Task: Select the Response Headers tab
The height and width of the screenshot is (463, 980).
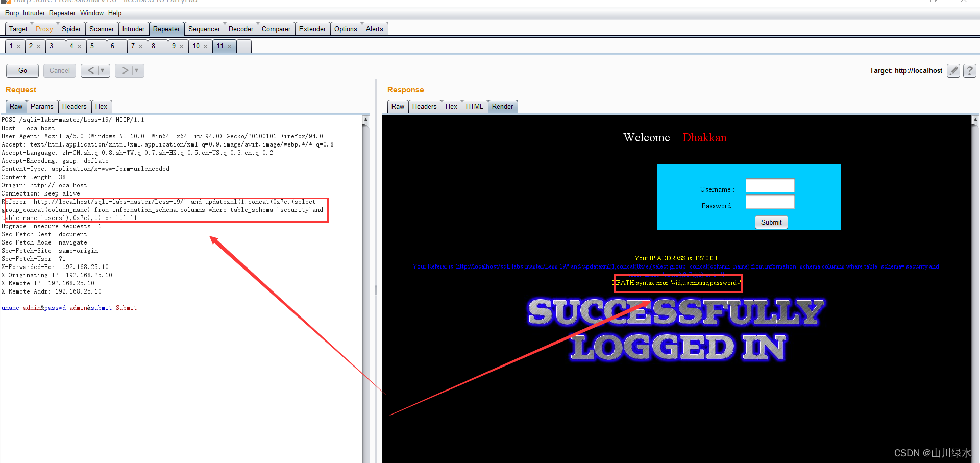Action: click(x=425, y=106)
